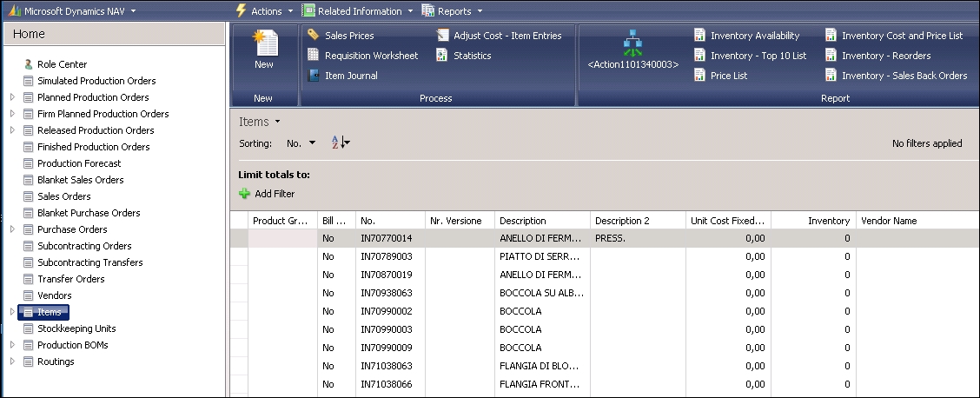
Task: Toggle ascending/descending sort order icon
Action: 341,143
